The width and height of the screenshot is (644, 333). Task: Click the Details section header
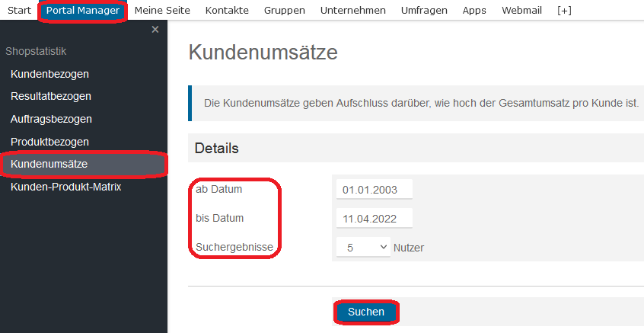216,148
